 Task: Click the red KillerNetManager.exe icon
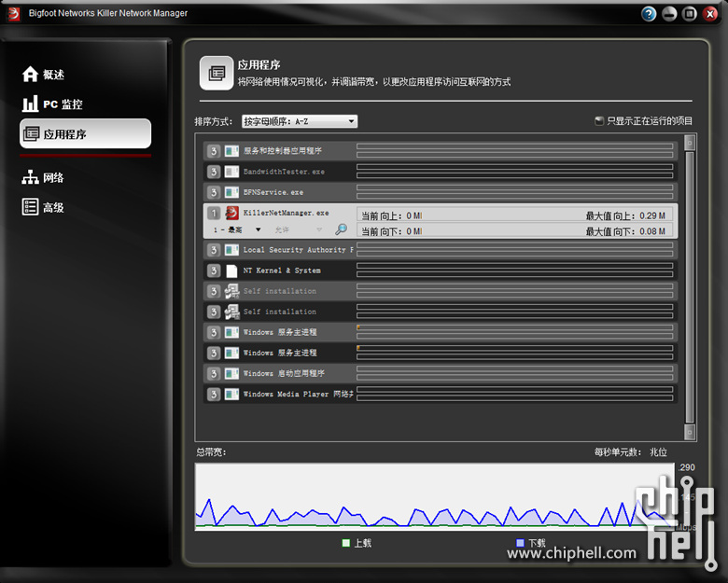tap(231, 213)
